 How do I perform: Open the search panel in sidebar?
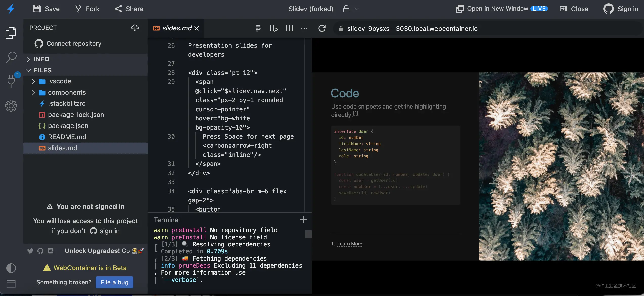click(11, 57)
